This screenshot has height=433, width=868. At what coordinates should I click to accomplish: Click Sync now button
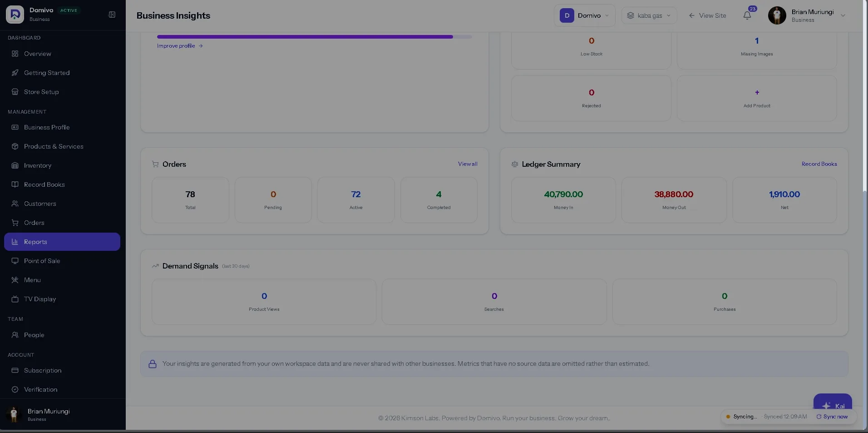coord(832,417)
